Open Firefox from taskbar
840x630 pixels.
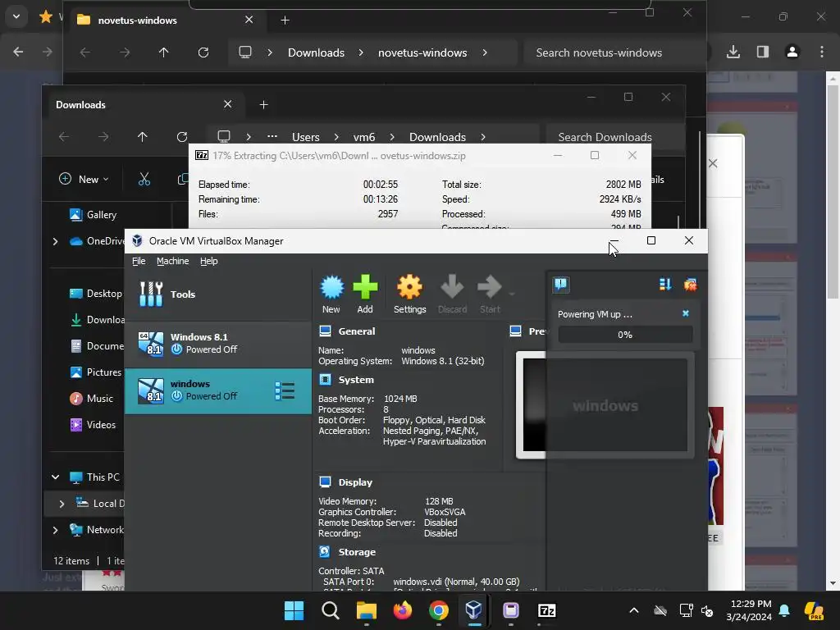[x=402, y=610]
